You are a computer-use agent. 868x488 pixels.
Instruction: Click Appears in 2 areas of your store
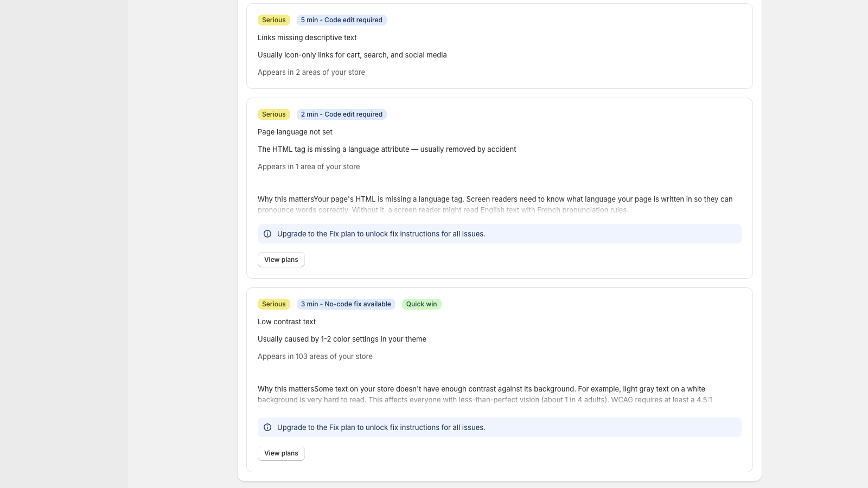coord(311,72)
